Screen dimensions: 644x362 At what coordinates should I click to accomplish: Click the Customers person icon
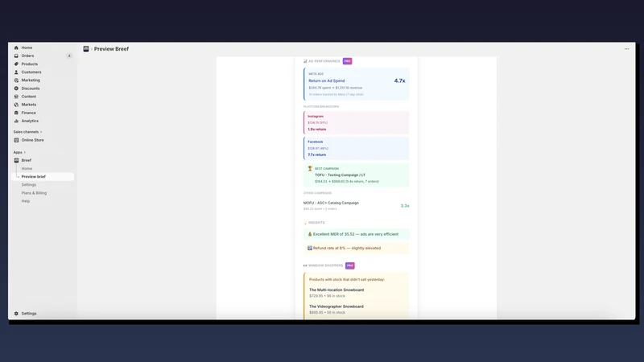pyautogui.click(x=16, y=72)
